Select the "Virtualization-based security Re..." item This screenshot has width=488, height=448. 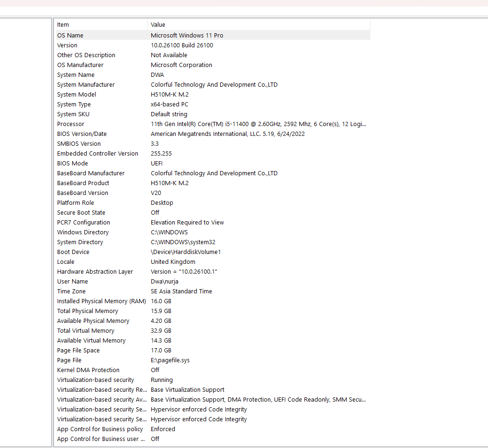(x=102, y=390)
